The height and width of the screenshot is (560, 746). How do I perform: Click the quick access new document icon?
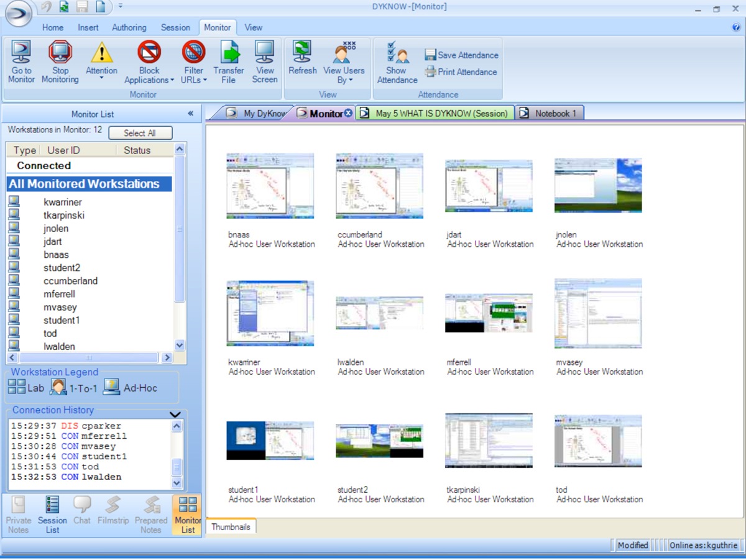(x=100, y=7)
